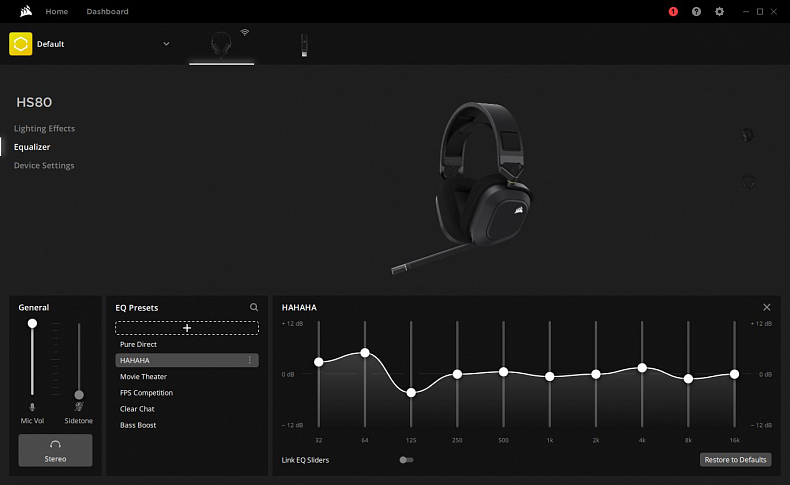The width and height of the screenshot is (790, 485).
Task: Click the 1k EQ slider knob
Action: pos(550,376)
